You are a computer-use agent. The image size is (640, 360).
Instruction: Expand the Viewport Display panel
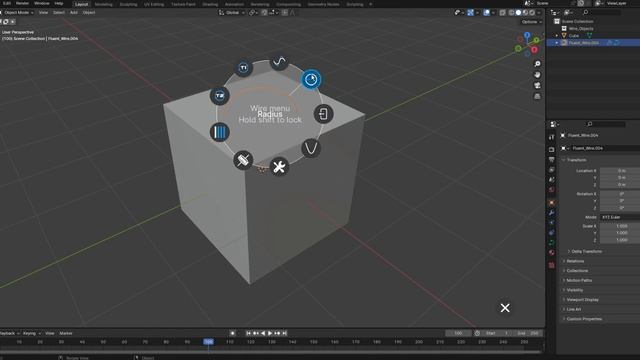click(x=582, y=300)
